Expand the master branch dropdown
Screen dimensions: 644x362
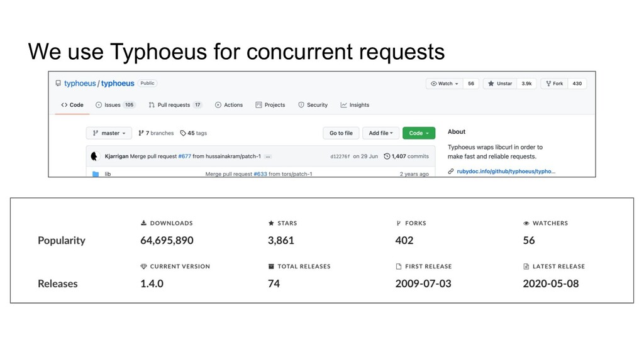[109, 133]
